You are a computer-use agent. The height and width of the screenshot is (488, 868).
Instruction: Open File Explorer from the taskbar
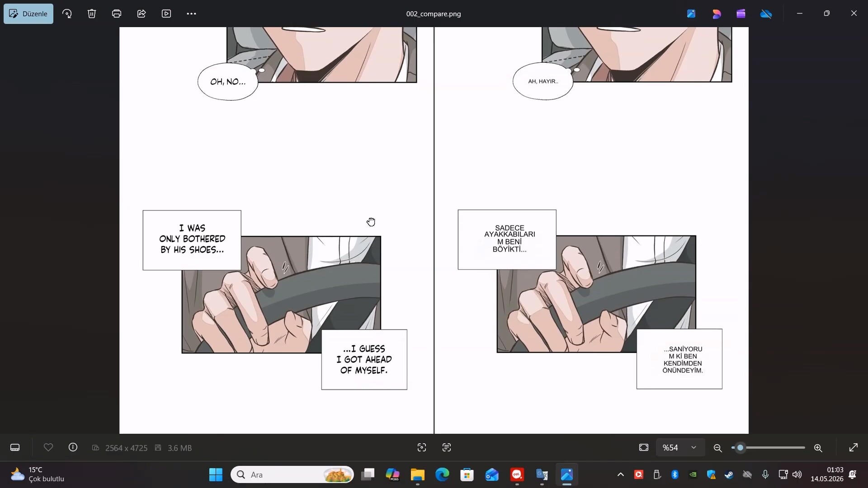418,474
